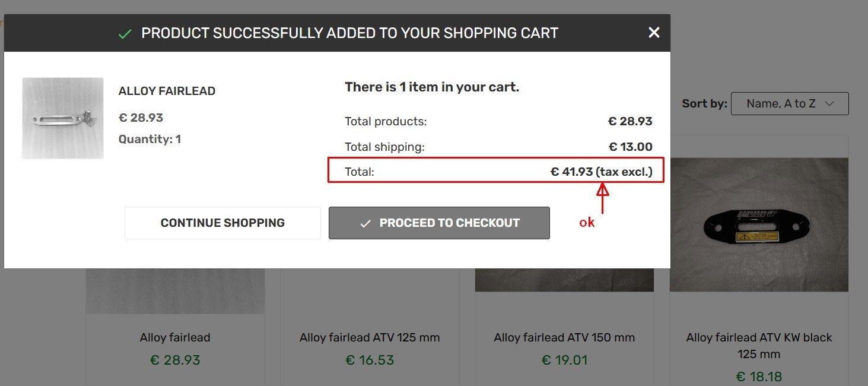Click the € 41.93 (tax excl.) total
The height and width of the screenshot is (386, 868).
tap(601, 172)
